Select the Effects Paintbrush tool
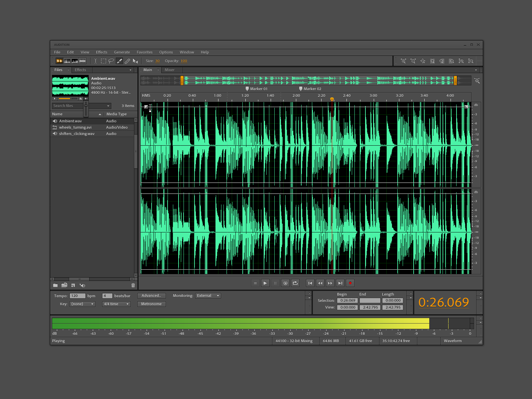This screenshot has width=532, height=399. click(119, 61)
